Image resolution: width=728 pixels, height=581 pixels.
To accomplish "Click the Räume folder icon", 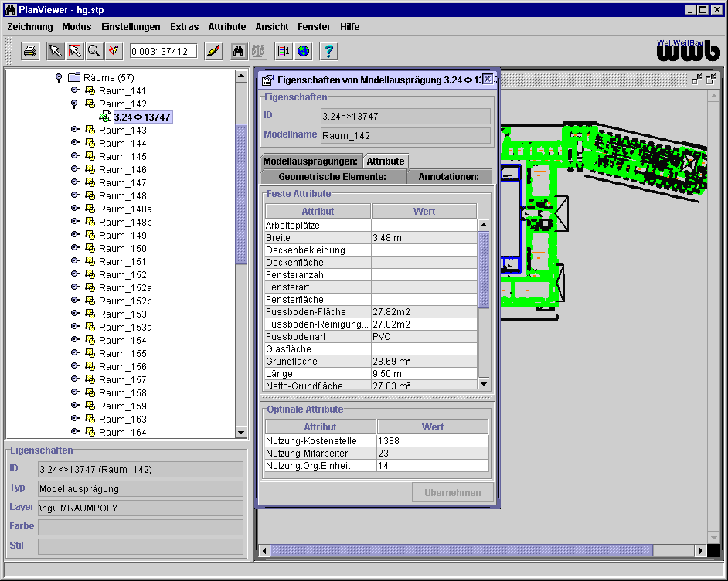I will 74,77.
